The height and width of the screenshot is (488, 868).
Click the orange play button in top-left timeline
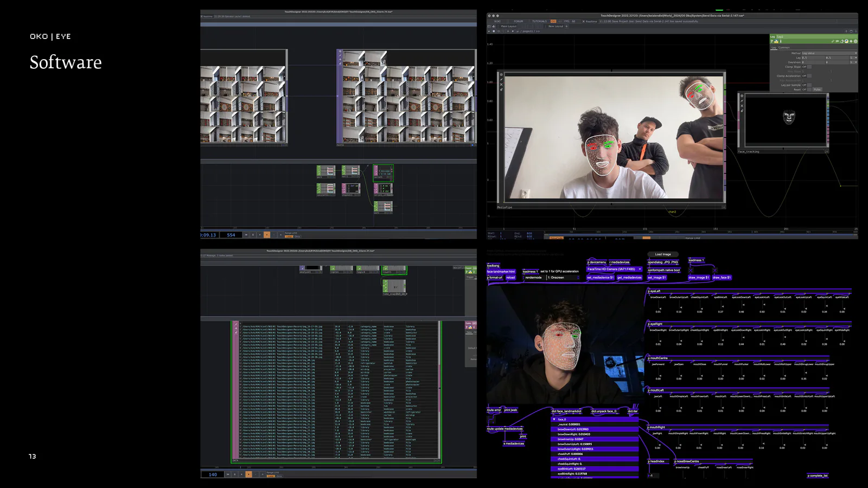pos(266,235)
